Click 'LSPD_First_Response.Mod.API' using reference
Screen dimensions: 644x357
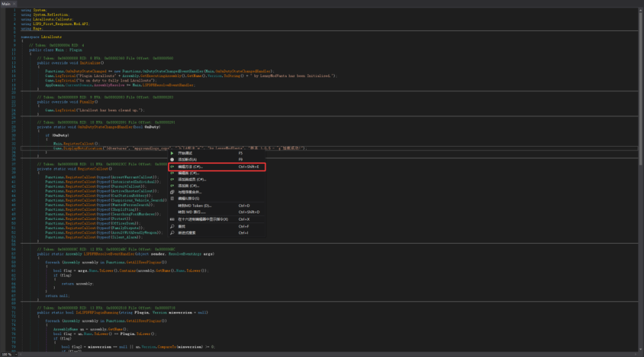61,24
